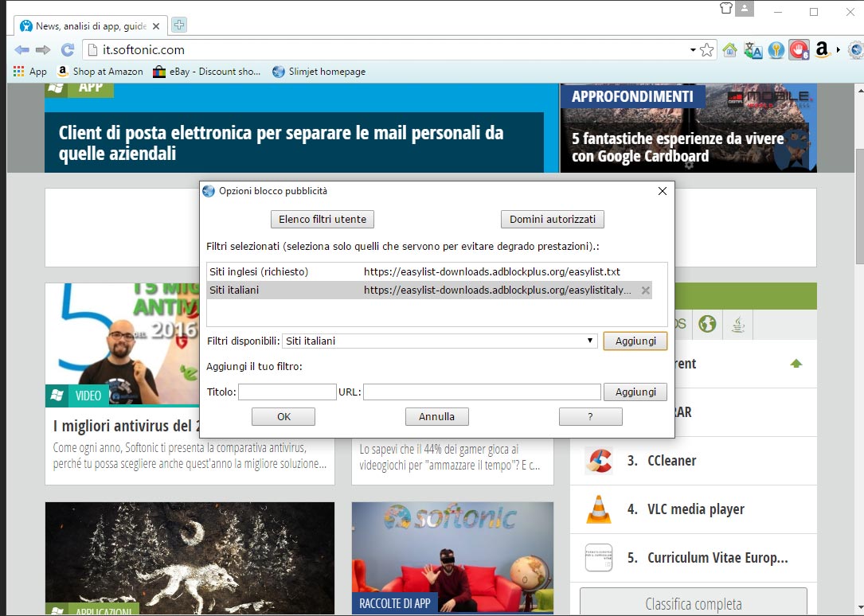Click the skin T-shirt icon in title bar
864x616 pixels.
coord(726,8)
